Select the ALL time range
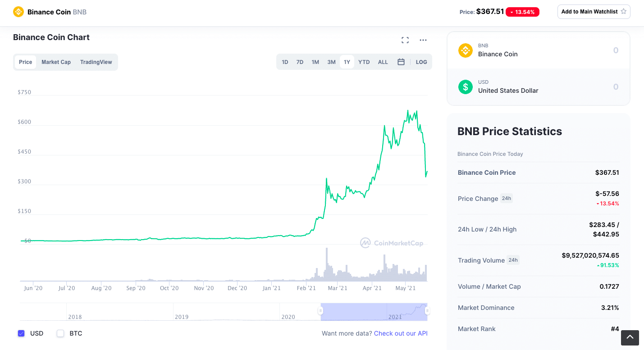Screen dimensions: 644x350 [383, 62]
